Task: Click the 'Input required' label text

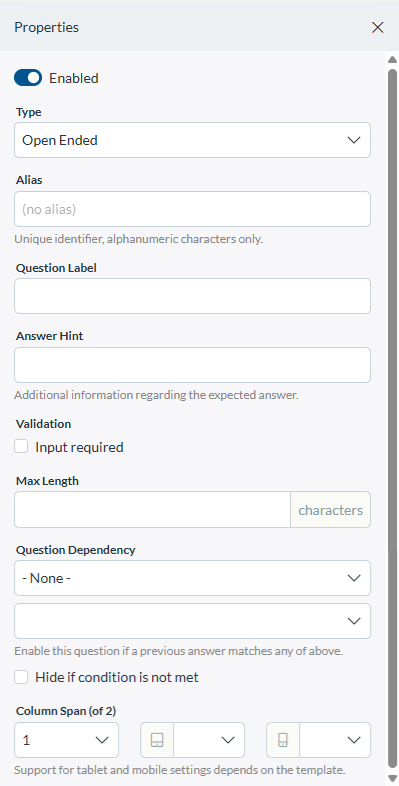Action: coord(79,447)
